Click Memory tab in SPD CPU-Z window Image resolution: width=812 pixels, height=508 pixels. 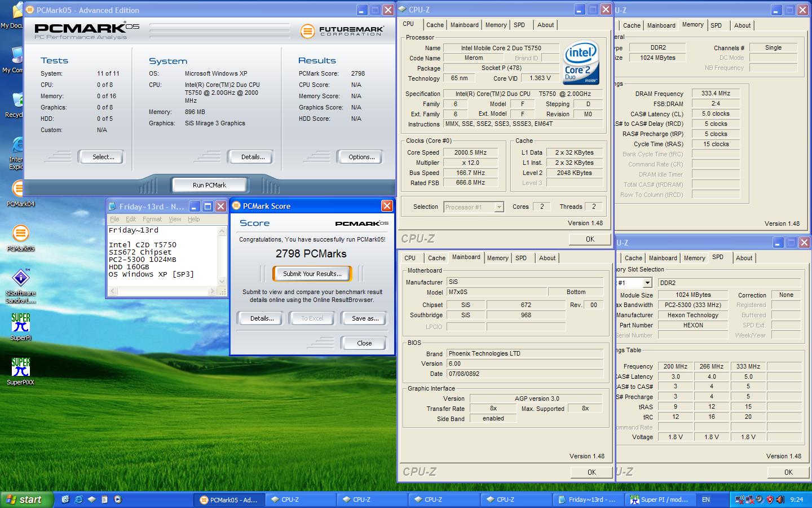(x=694, y=258)
